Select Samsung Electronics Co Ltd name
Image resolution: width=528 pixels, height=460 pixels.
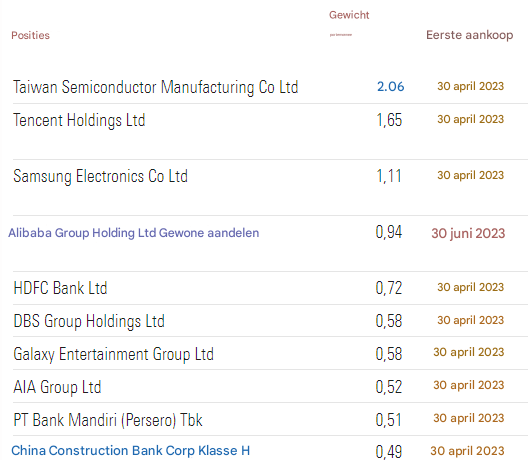click(100, 176)
